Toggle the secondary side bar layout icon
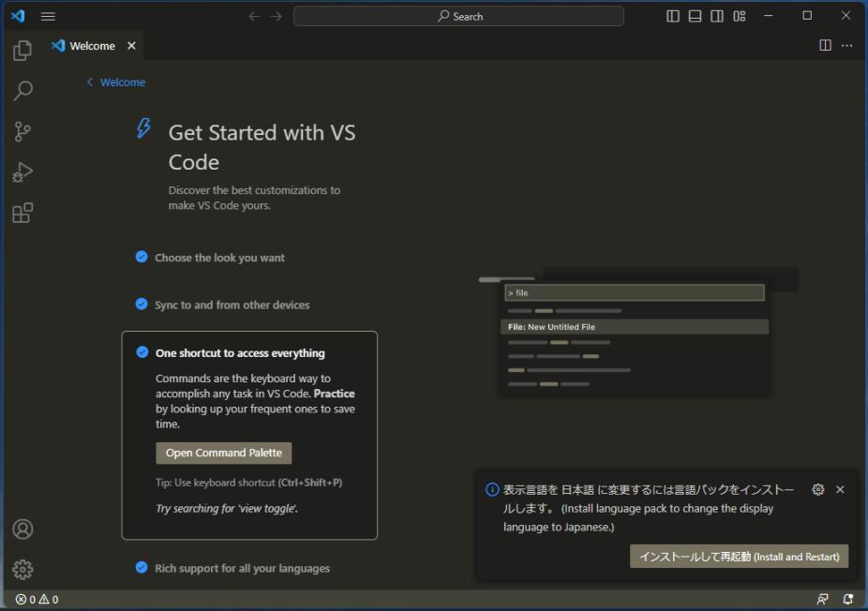The width and height of the screenshot is (868, 611). (717, 16)
